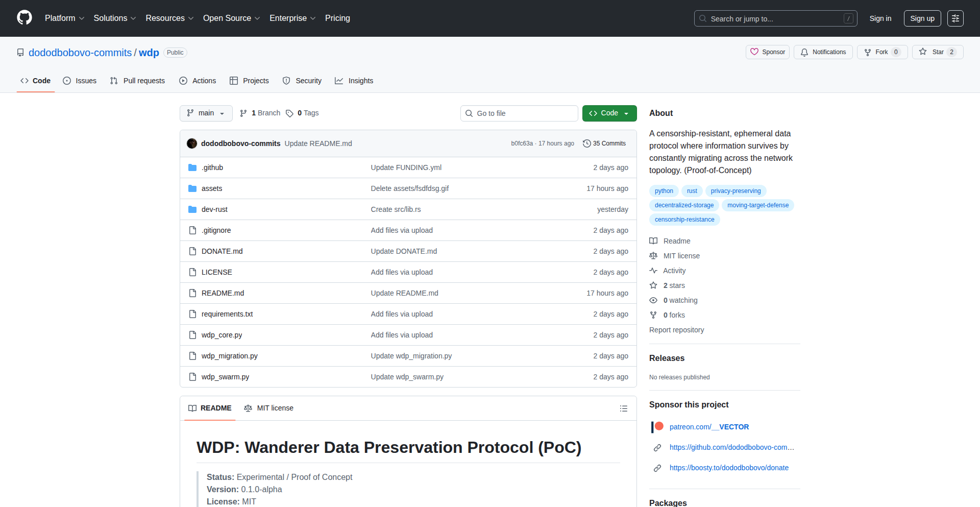This screenshot has width=980, height=507.
Task: Click the Sign up button
Action: (x=922, y=18)
